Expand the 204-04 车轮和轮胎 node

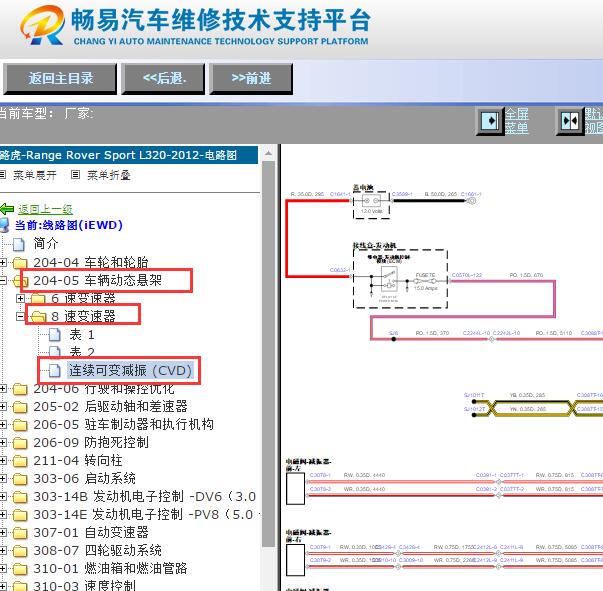(x=3, y=263)
